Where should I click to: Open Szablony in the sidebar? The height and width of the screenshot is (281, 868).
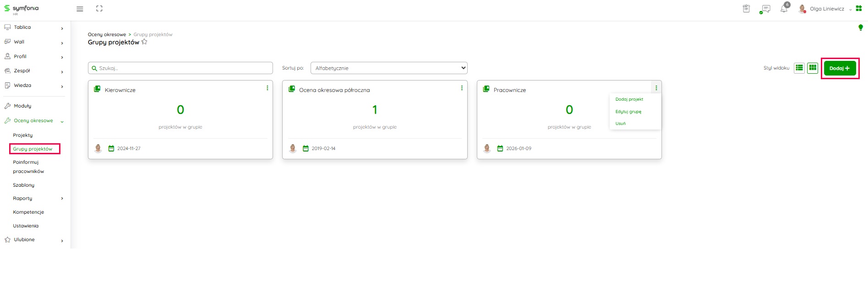24,185
